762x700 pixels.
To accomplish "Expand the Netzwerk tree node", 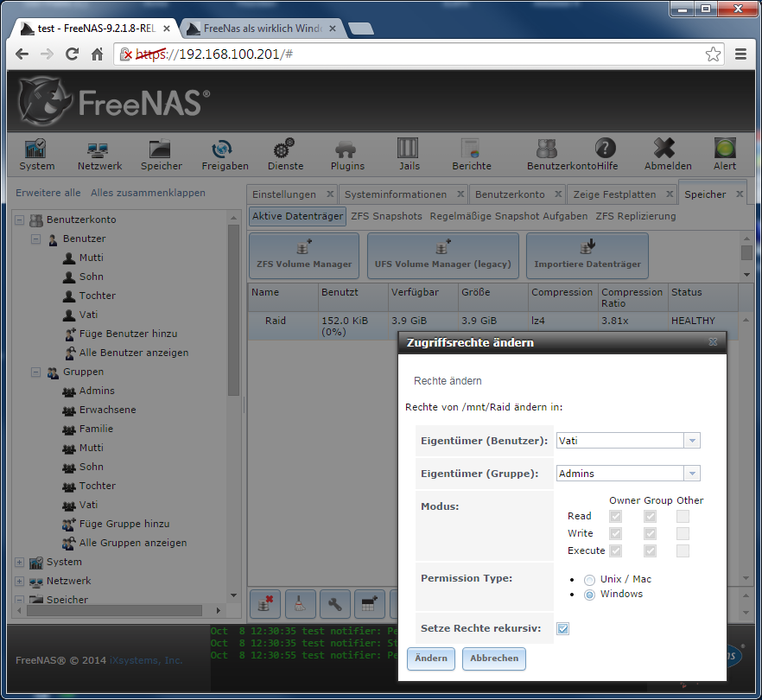I will point(19,581).
